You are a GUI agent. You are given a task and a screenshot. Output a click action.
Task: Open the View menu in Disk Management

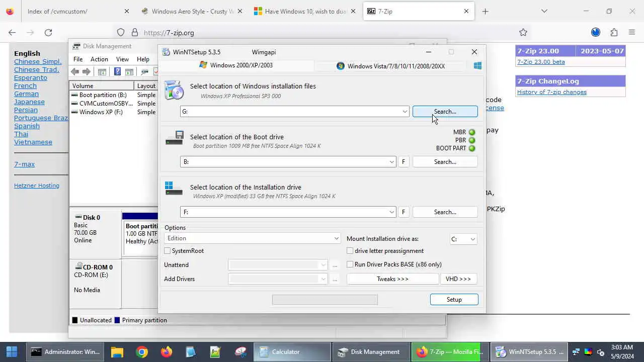[122, 59]
